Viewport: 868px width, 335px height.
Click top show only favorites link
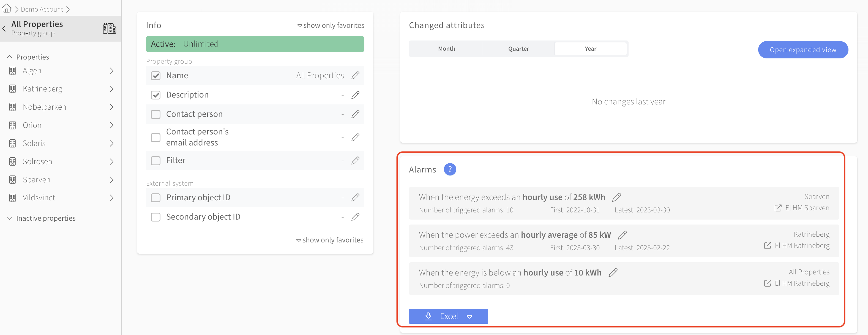(330, 26)
